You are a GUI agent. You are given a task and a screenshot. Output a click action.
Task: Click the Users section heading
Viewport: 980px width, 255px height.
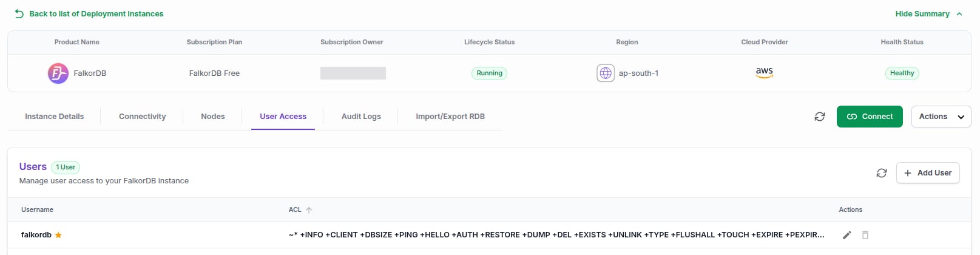pyautogui.click(x=33, y=166)
